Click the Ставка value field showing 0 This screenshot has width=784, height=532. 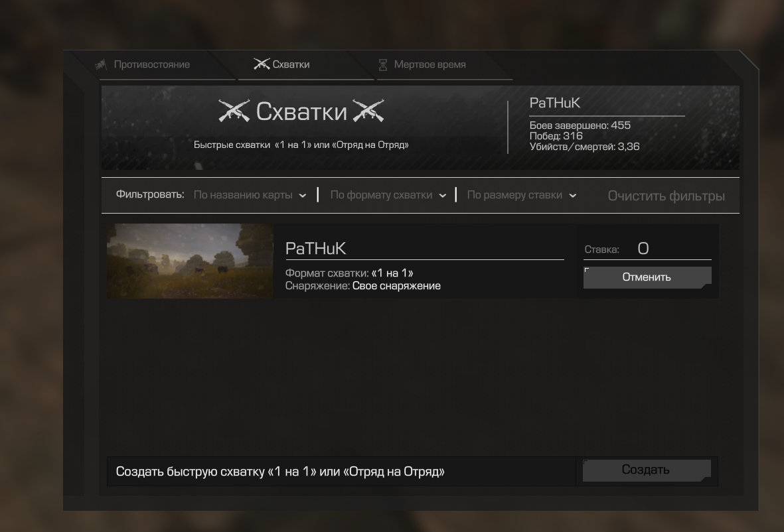(x=643, y=249)
